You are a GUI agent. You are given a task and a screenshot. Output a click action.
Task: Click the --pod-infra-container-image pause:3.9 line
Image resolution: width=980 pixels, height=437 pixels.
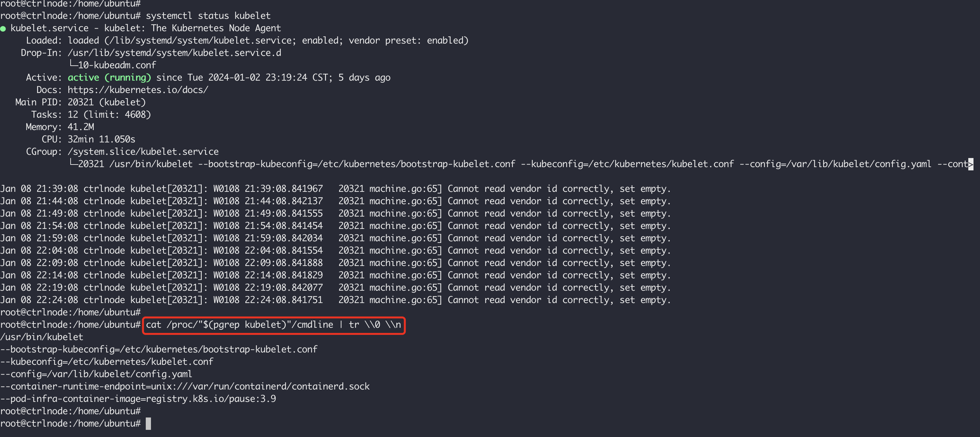point(138,399)
